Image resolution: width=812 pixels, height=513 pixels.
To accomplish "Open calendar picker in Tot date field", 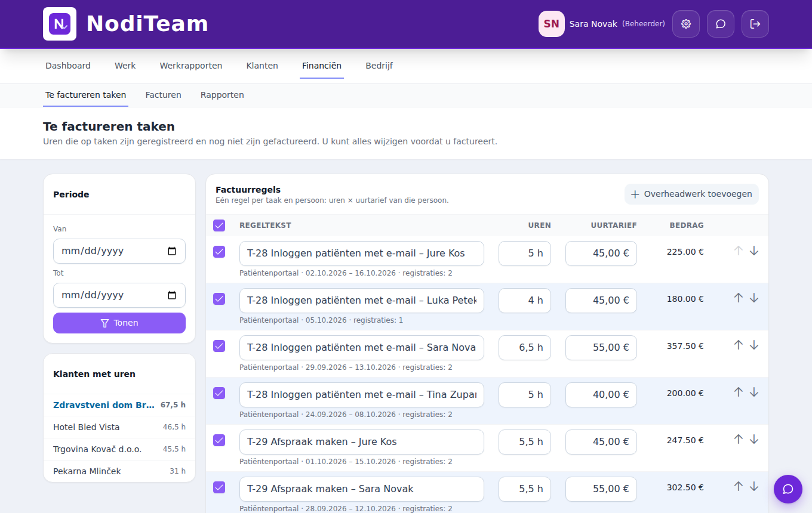I will point(172,295).
